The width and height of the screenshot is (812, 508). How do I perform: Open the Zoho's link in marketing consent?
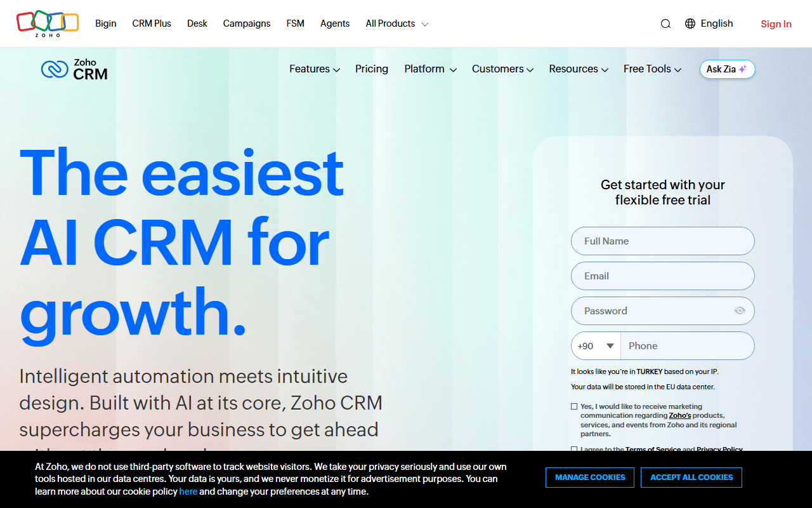click(680, 415)
